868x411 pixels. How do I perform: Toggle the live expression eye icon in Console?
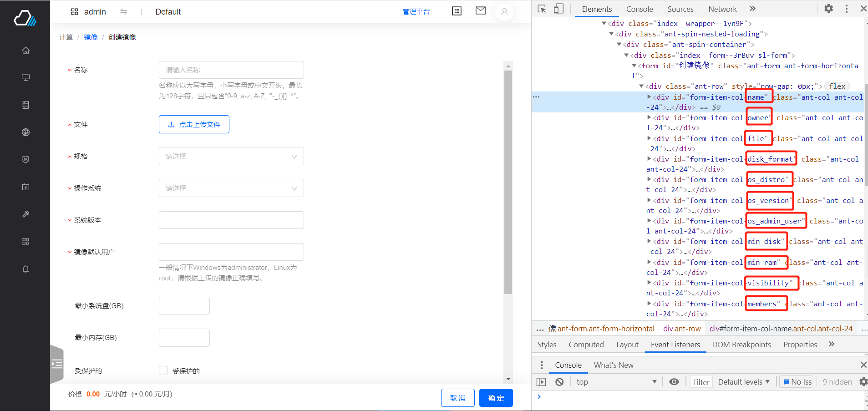pyautogui.click(x=674, y=381)
